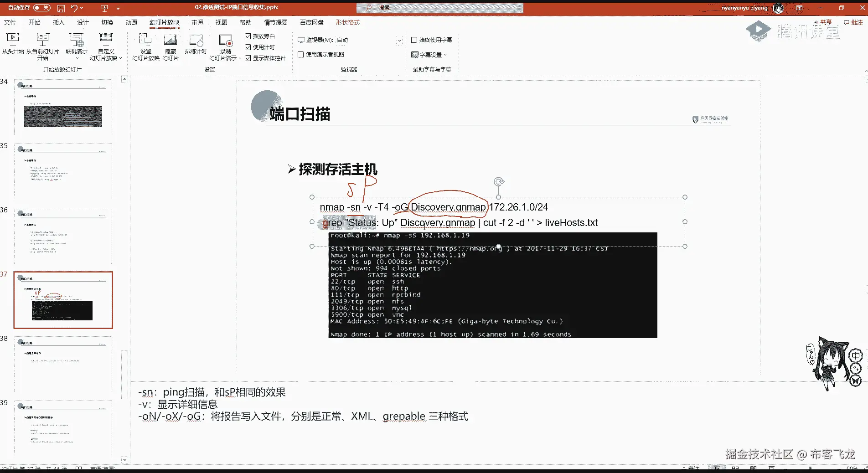Switch to the 插入 tab

pyautogui.click(x=59, y=22)
